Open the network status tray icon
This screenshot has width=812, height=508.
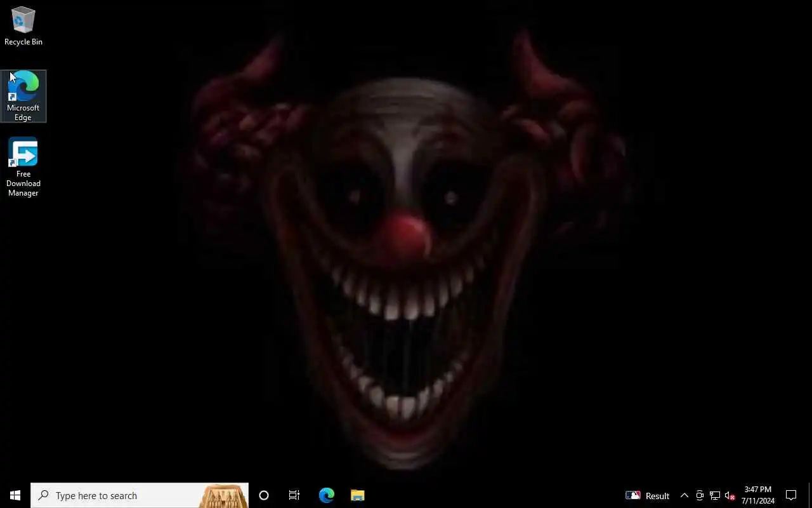(715, 495)
